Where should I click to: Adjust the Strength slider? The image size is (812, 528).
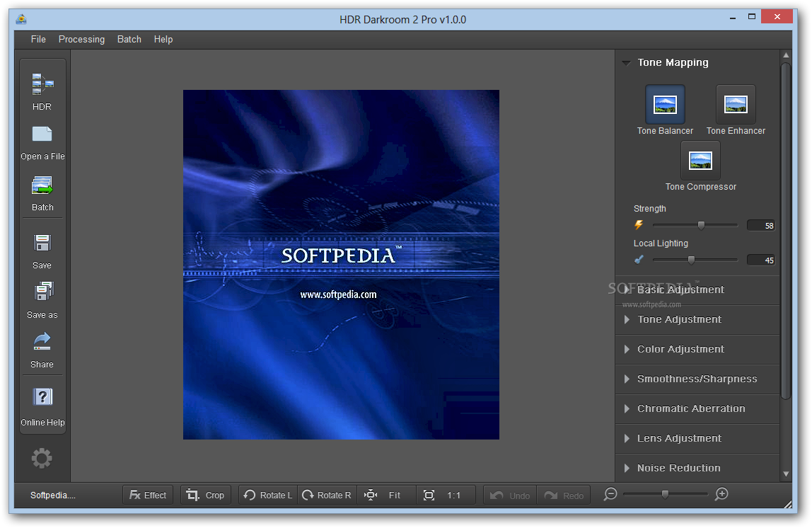pos(701,225)
